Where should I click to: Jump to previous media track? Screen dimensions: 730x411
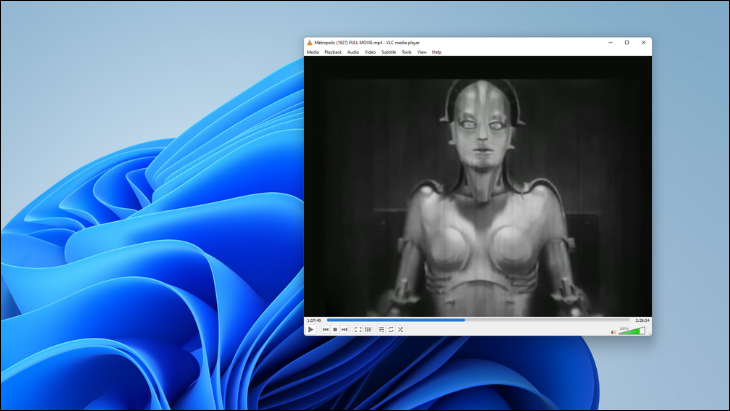coord(325,330)
